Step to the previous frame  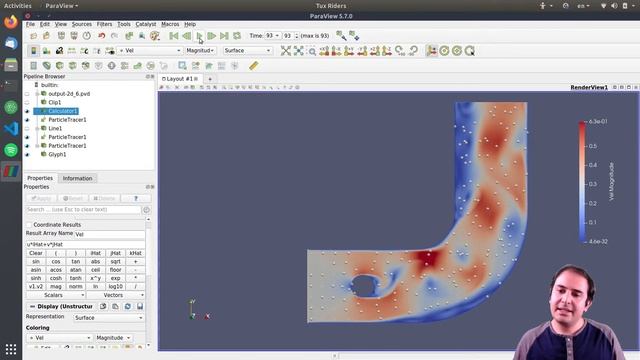(186, 36)
